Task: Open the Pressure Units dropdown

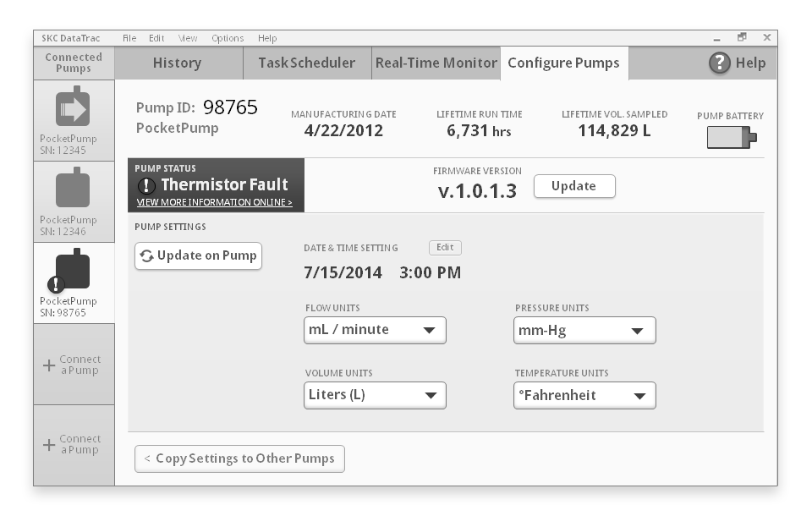Action: tap(584, 330)
